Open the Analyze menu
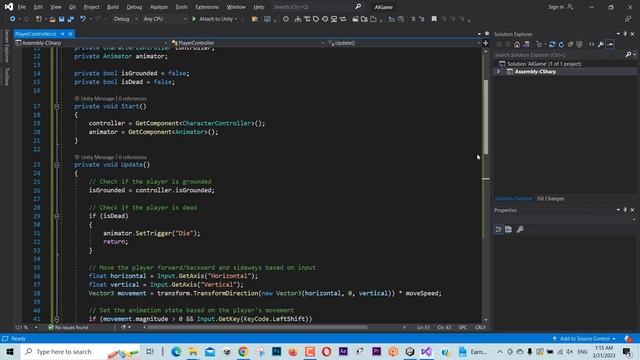The width and height of the screenshot is (640, 360). [x=159, y=7]
